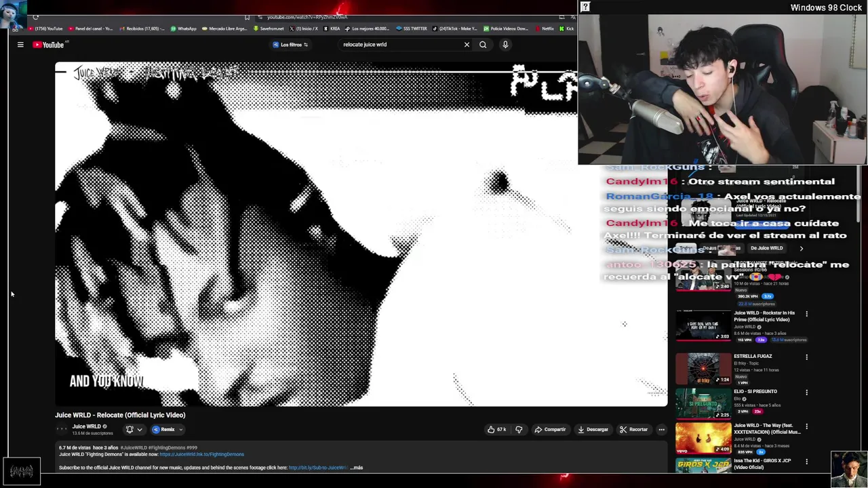This screenshot has height=488, width=868.
Task: Run search with the magnifier icon
Action: click(x=483, y=45)
